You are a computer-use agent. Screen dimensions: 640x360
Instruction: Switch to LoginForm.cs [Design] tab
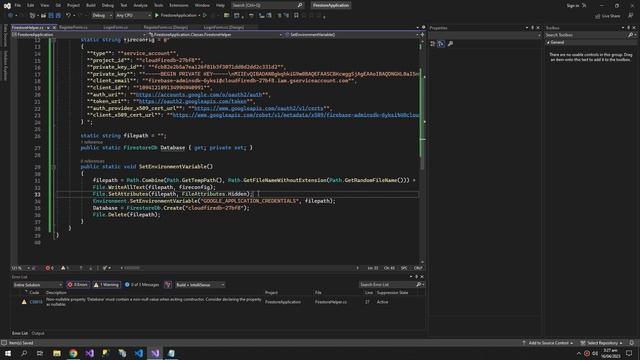click(x=224, y=27)
